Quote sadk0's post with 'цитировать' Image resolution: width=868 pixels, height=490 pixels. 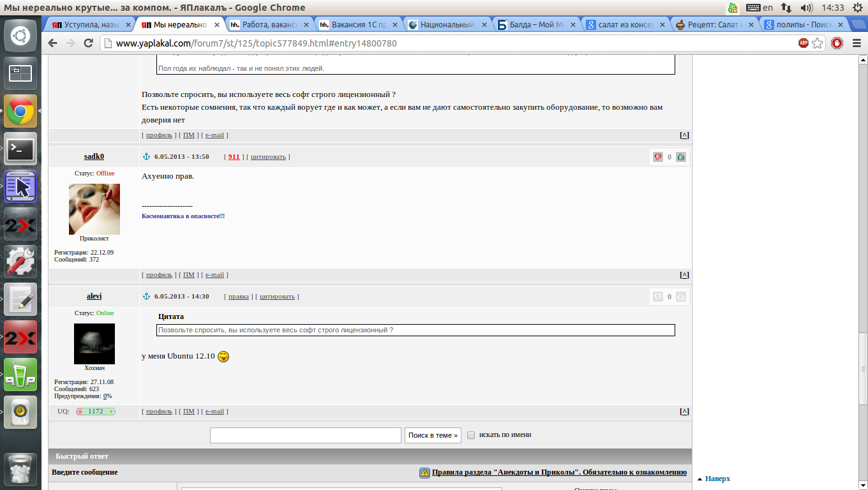coord(268,157)
